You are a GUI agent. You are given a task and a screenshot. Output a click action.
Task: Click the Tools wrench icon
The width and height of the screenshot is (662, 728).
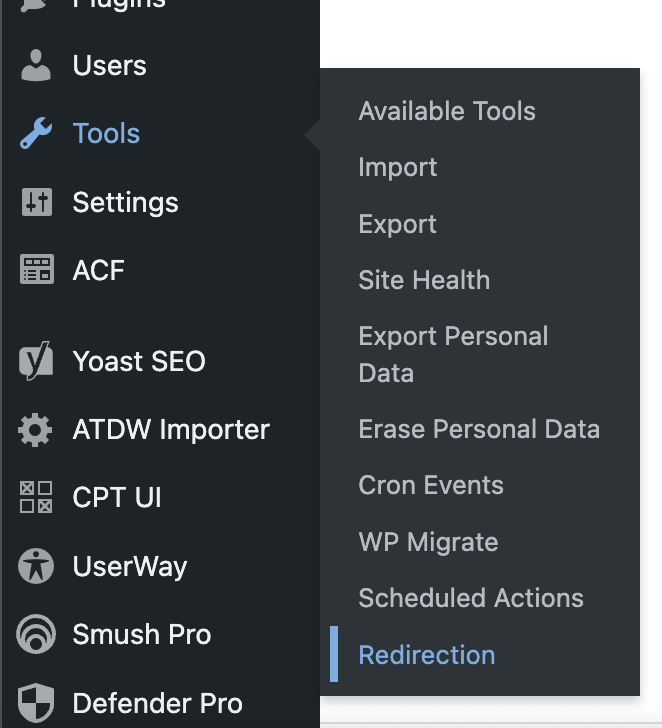pos(36,134)
